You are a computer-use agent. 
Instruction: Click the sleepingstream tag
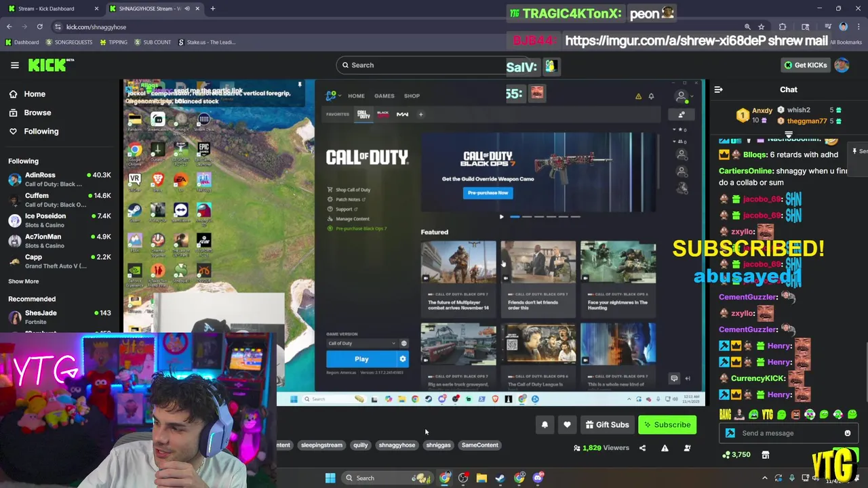point(321,445)
